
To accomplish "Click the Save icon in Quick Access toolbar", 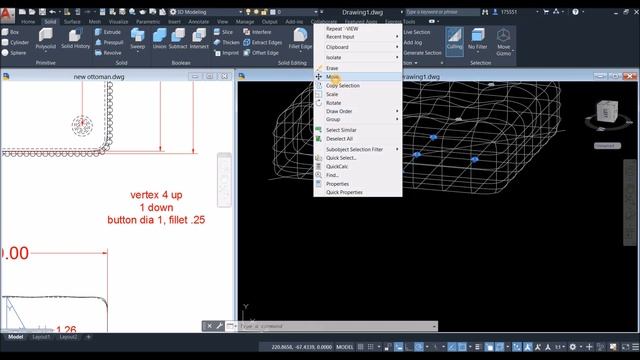I will coord(42,12).
